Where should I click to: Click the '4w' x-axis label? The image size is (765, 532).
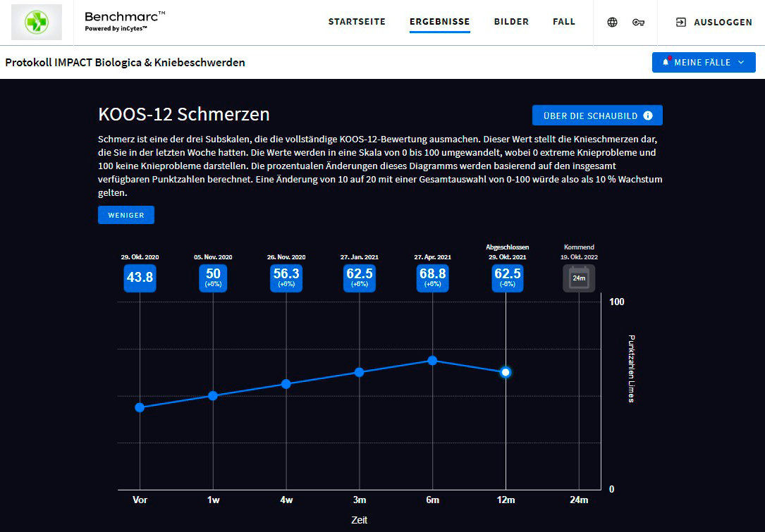tap(286, 500)
